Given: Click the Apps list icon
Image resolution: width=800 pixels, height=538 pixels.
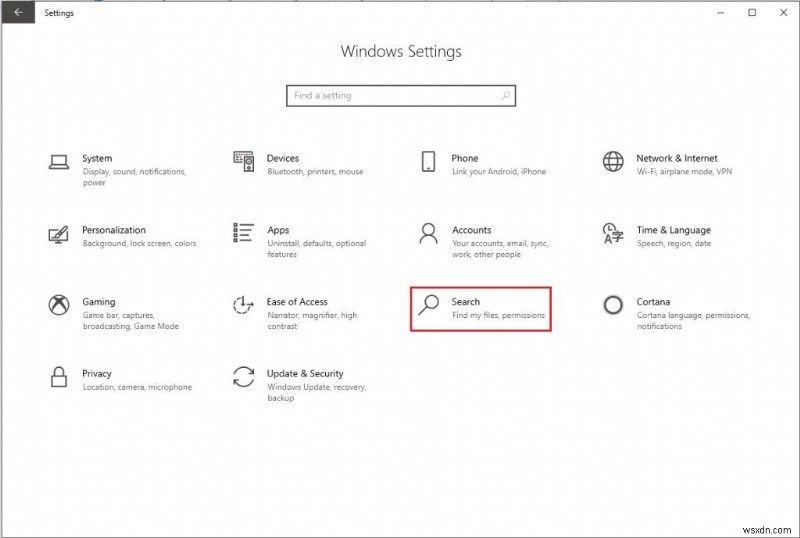Looking at the screenshot, I should coord(243,233).
